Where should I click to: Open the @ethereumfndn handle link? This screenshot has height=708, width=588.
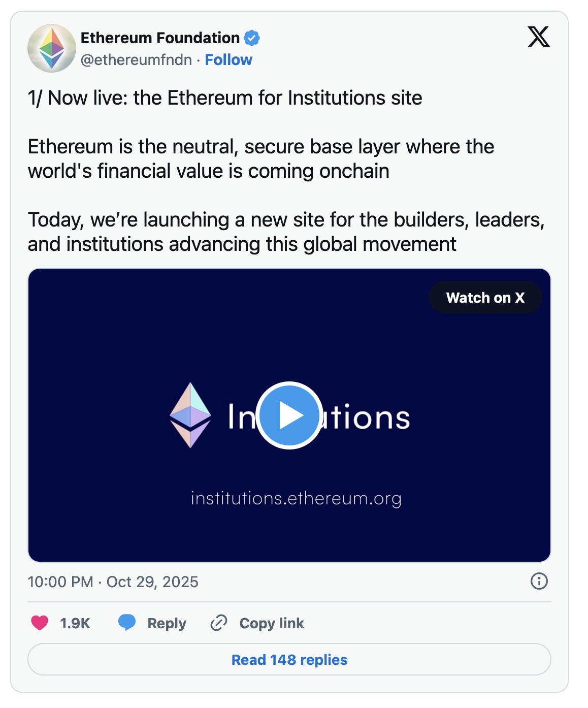coord(136,60)
